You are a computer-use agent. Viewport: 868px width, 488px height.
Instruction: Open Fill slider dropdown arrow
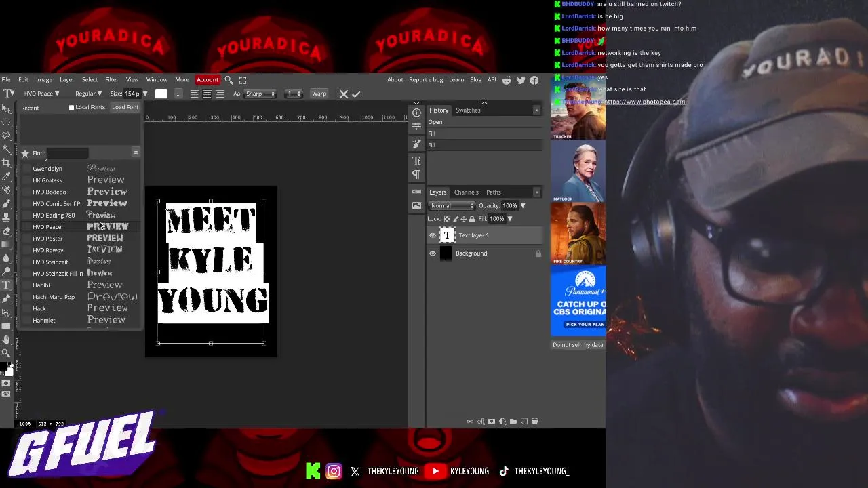(x=510, y=219)
